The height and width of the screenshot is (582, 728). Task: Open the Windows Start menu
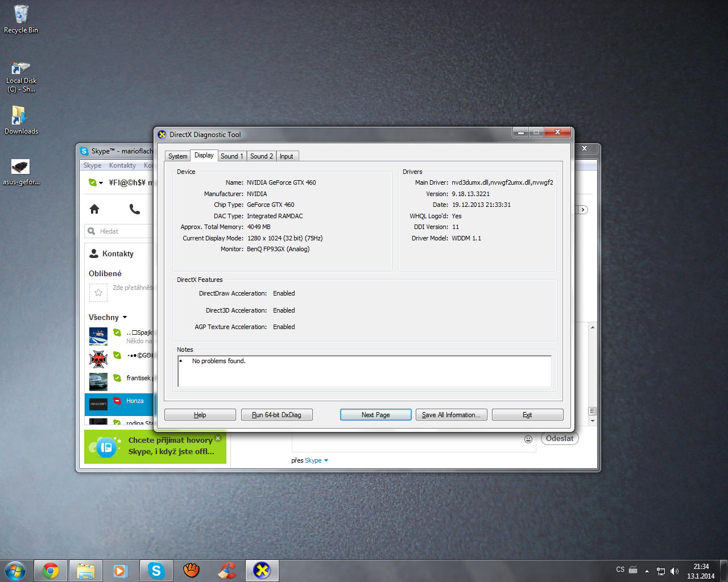point(15,571)
